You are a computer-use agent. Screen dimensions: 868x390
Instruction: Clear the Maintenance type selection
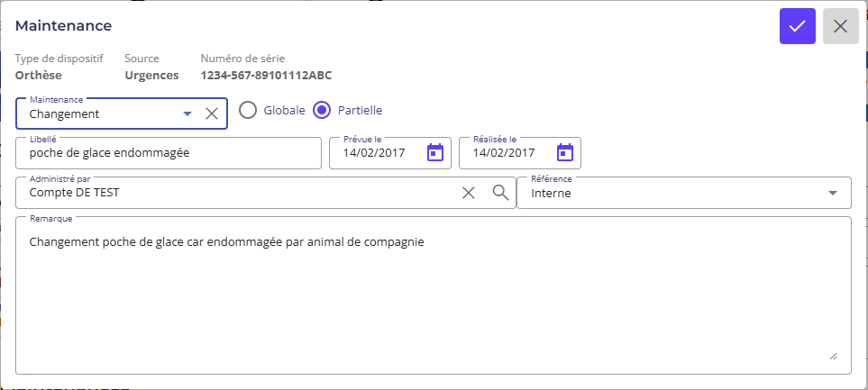point(212,113)
